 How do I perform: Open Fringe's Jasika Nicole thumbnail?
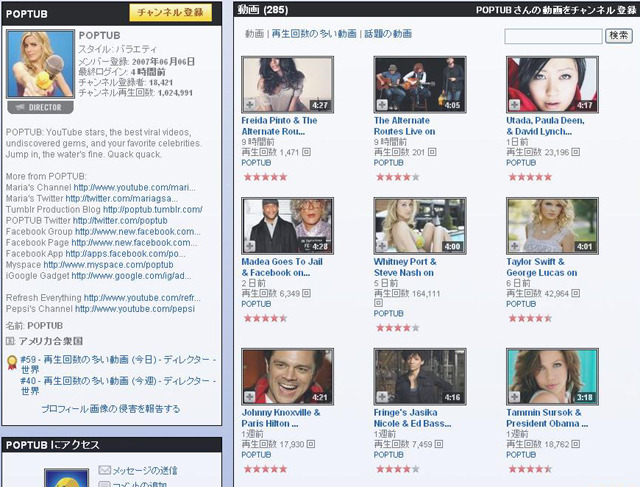coord(420,376)
